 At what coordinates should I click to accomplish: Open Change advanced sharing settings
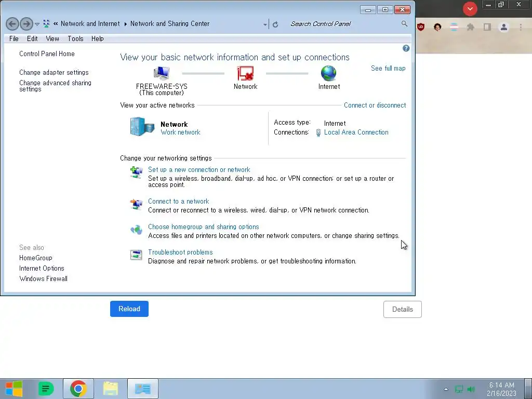coord(55,86)
